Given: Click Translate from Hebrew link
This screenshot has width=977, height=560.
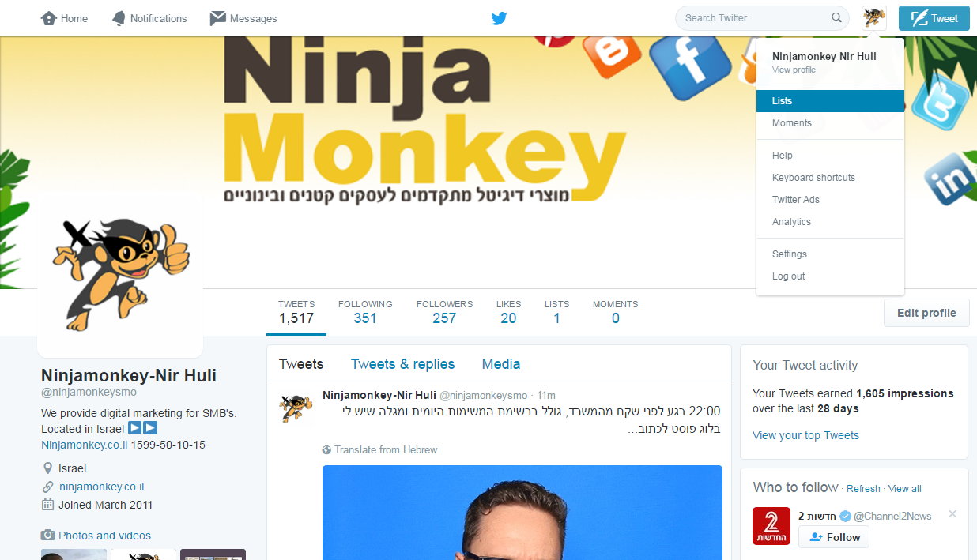Looking at the screenshot, I should (x=380, y=449).
